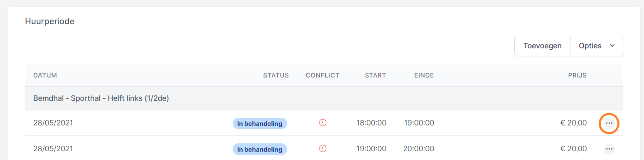The width and height of the screenshot is (644, 160).
Task: Click the Toevoegen button
Action: pyautogui.click(x=542, y=46)
